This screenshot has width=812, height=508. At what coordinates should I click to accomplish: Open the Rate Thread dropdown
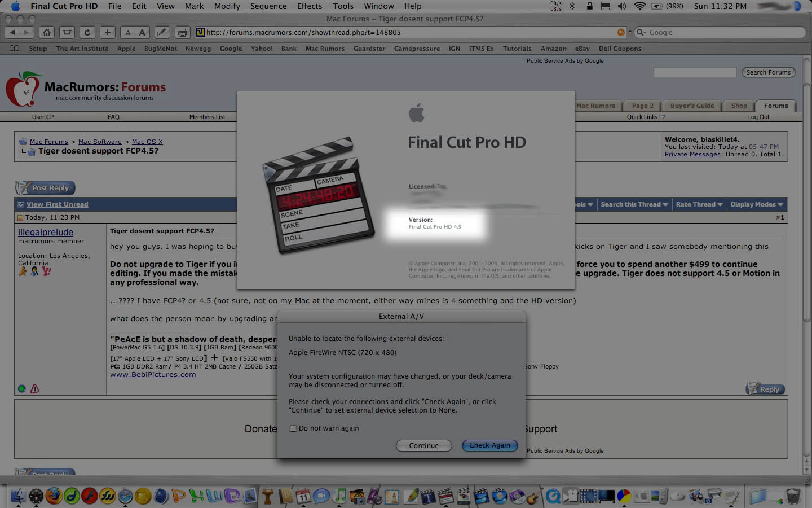(699, 204)
